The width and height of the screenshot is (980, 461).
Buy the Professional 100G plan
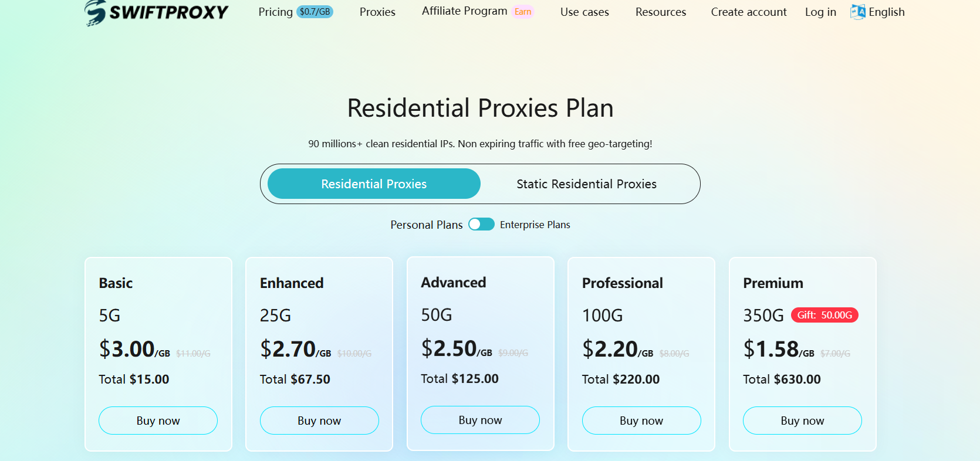tap(641, 421)
